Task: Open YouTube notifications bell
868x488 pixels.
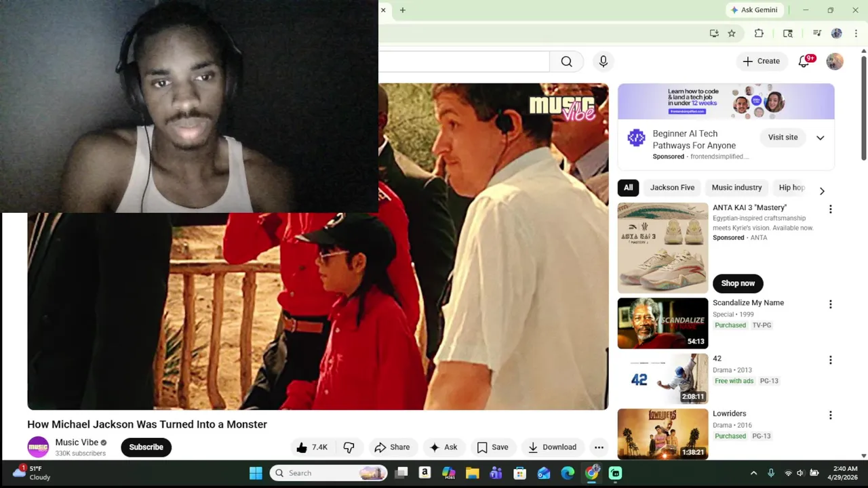Action: coord(804,61)
